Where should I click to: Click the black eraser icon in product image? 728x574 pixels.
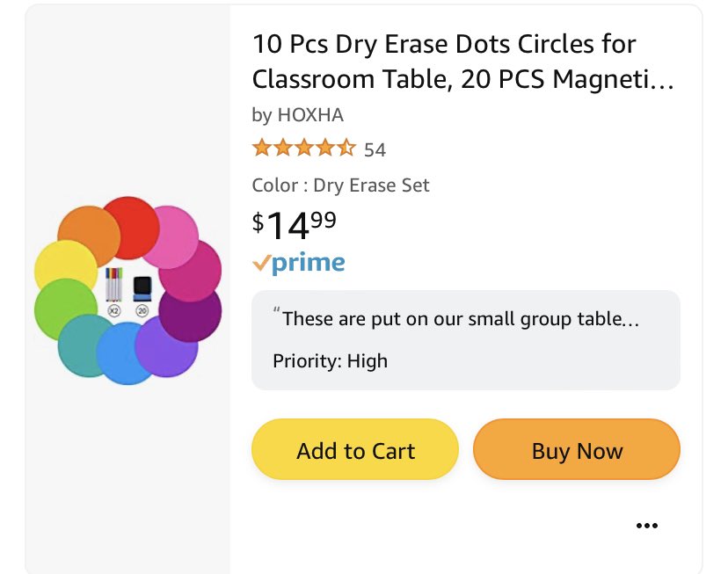(x=142, y=286)
